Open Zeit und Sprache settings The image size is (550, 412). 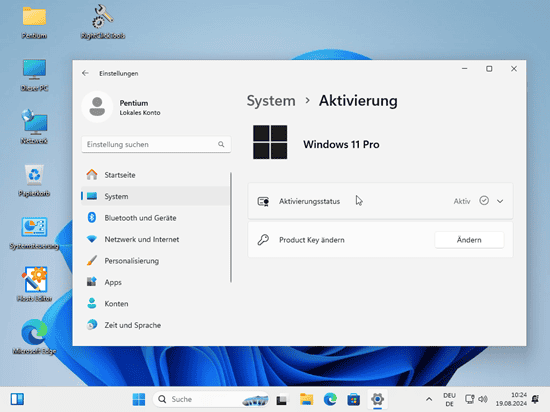click(155, 325)
